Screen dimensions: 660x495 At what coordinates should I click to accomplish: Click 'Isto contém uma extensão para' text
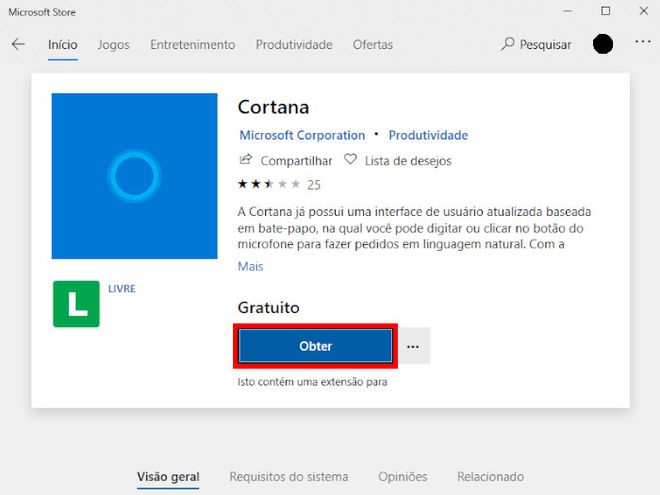tap(312, 382)
